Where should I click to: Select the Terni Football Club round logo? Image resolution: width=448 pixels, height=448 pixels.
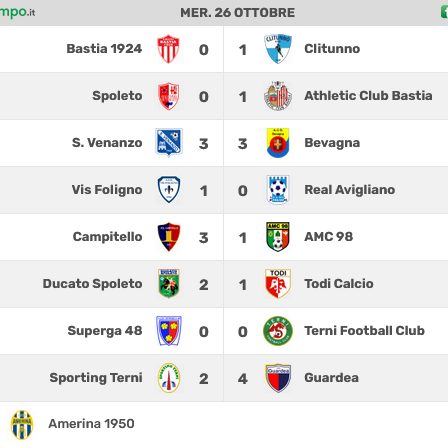click(278, 331)
